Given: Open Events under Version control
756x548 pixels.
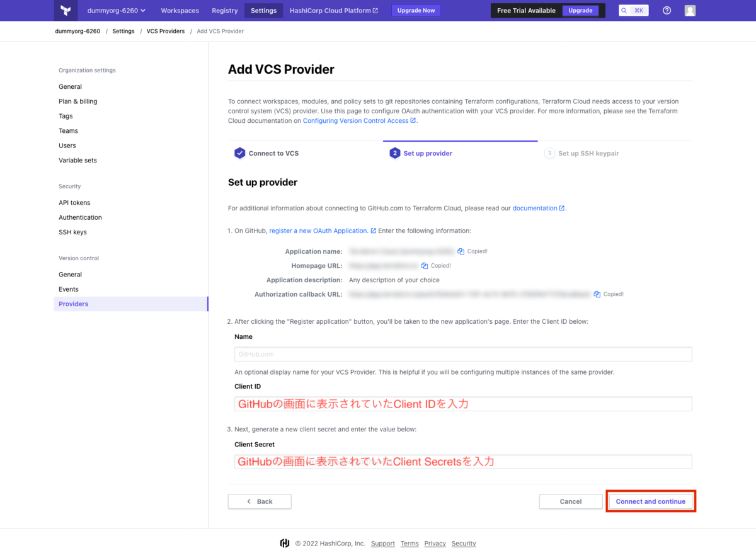Looking at the screenshot, I should pos(69,289).
